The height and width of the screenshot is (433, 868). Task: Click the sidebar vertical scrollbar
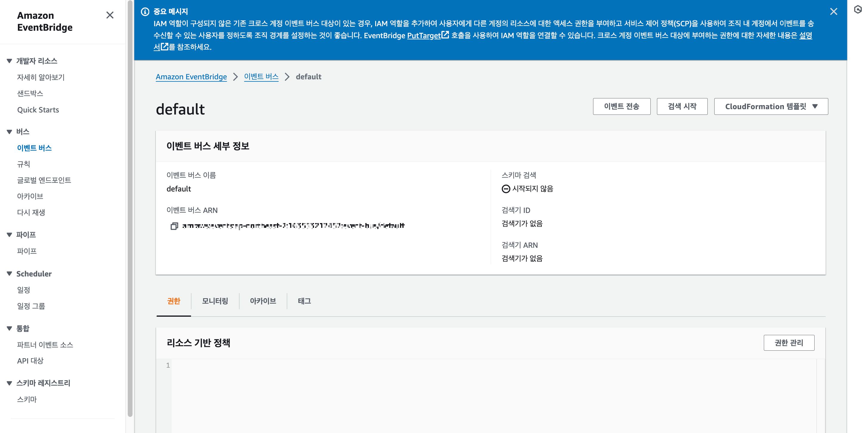pyautogui.click(x=130, y=209)
